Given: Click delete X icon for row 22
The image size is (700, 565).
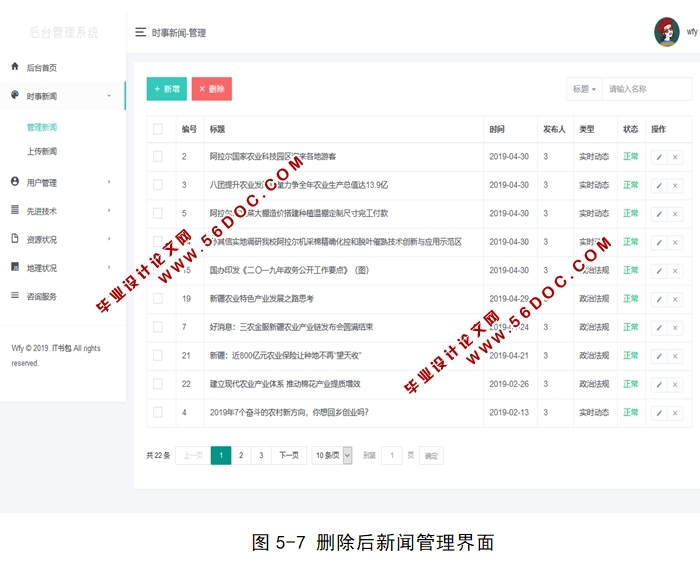Looking at the screenshot, I should 675,384.
